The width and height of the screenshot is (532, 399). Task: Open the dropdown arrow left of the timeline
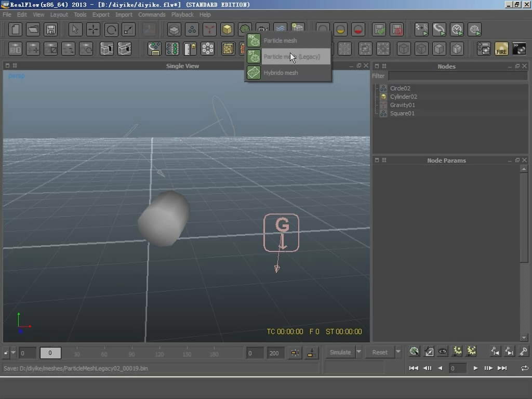click(13, 353)
